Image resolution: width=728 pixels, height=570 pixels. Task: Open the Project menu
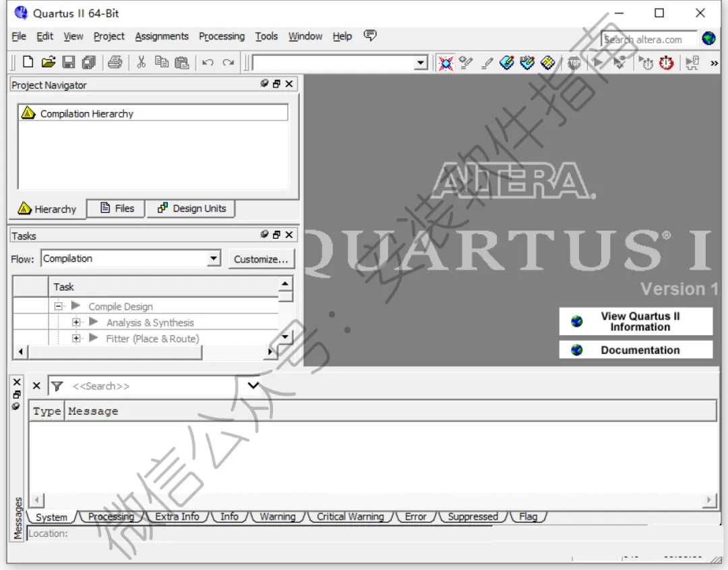109,36
